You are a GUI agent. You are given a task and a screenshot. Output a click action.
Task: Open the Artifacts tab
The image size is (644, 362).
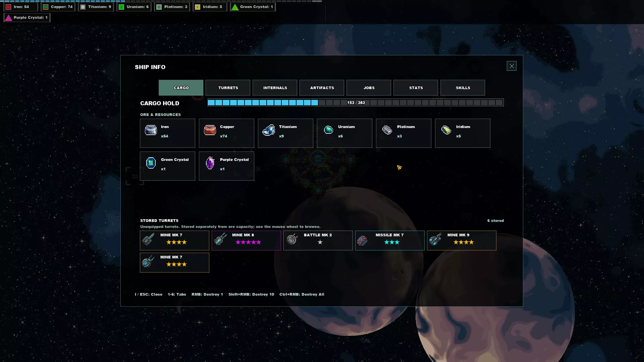click(322, 87)
